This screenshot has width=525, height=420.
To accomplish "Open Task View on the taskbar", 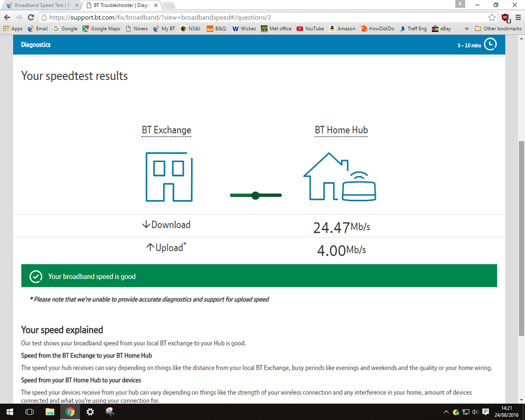I will [29, 412].
